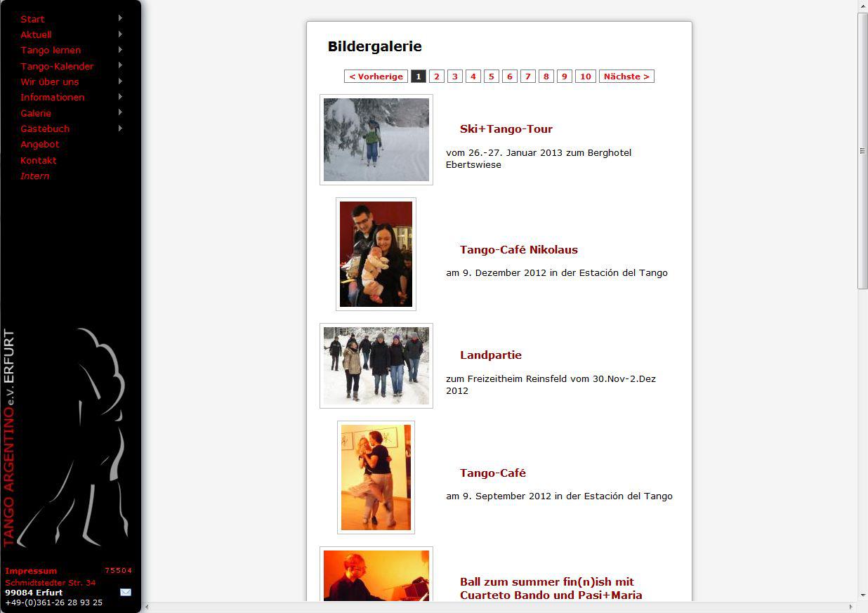Click the < Vorherige pagination button

click(376, 77)
